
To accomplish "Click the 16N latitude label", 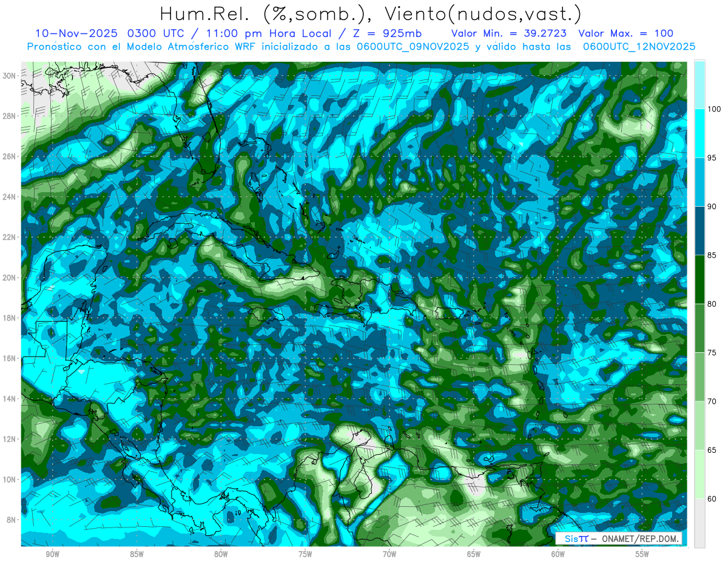I will pos(10,358).
